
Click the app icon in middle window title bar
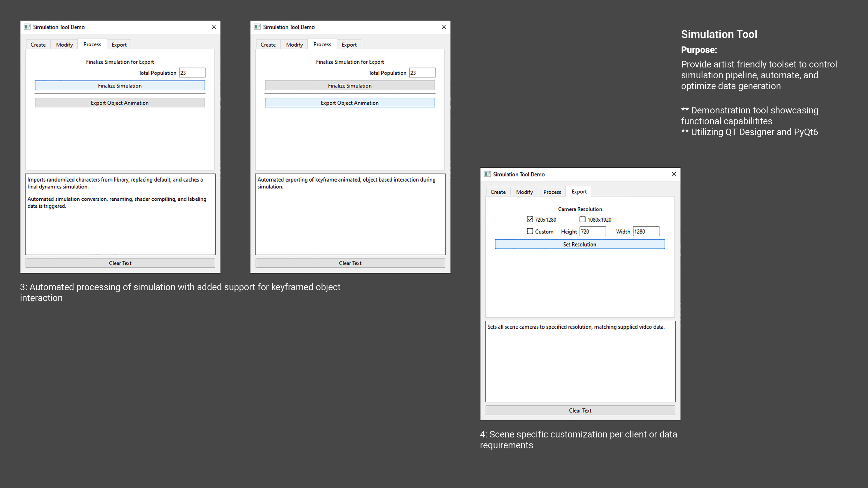(x=257, y=27)
